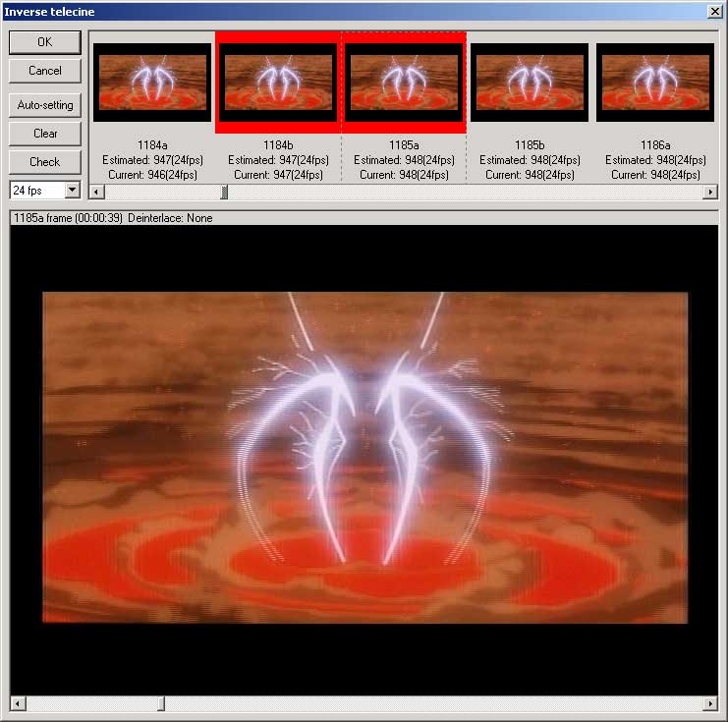Click the 'Inverse telecine' title bar text
This screenshot has width=728, height=722.
tap(49, 12)
